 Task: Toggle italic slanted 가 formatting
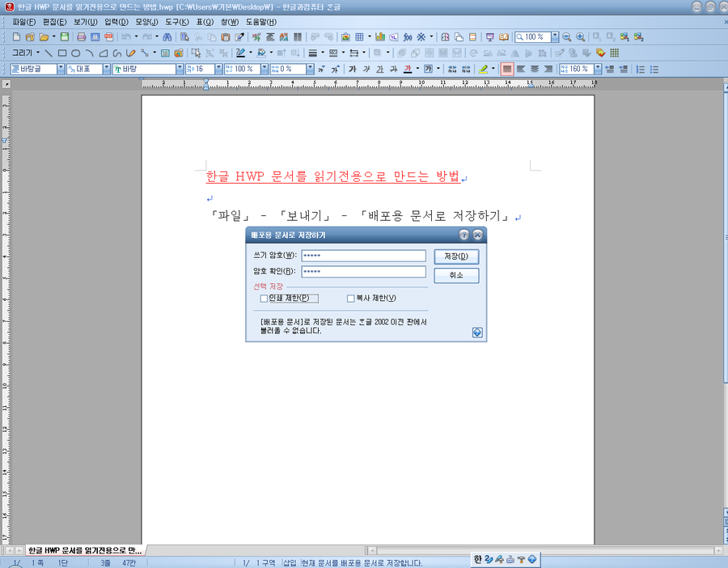[366, 70]
